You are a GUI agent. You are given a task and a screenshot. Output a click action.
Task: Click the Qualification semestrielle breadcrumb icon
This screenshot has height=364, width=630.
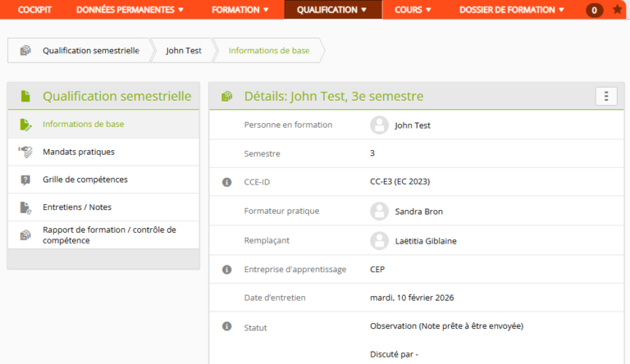click(25, 50)
